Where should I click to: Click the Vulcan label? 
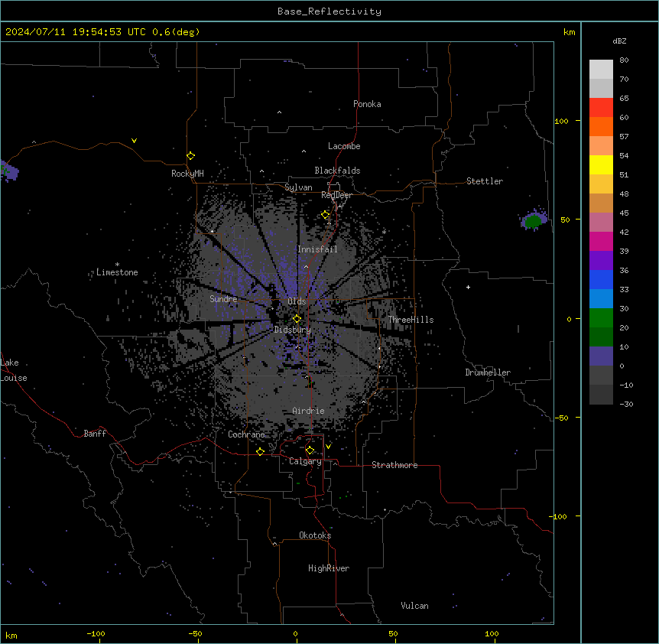pyautogui.click(x=415, y=606)
